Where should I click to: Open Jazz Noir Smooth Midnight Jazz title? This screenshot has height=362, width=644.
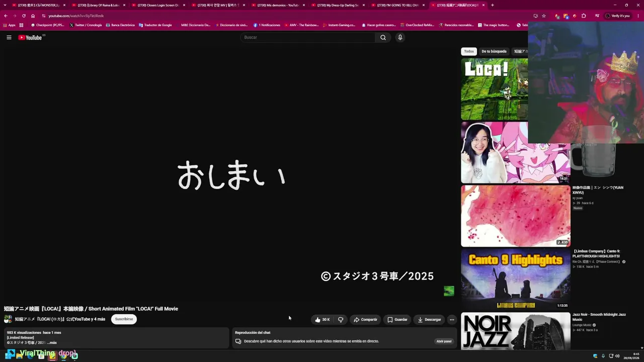pos(599,317)
